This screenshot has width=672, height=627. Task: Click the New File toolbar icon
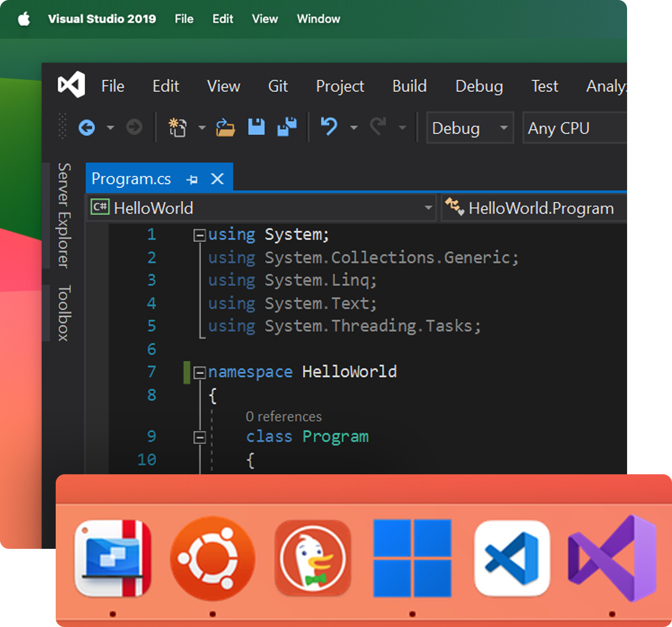pyautogui.click(x=177, y=127)
